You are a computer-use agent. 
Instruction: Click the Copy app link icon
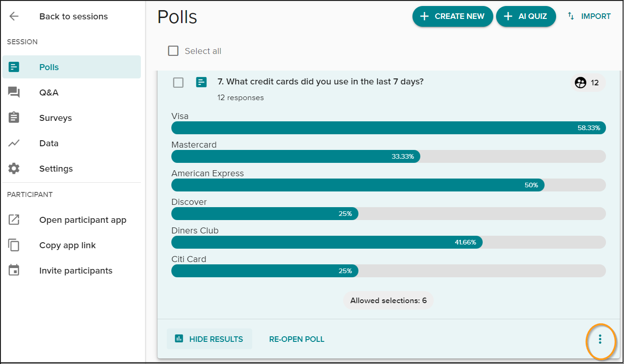pos(14,245)
